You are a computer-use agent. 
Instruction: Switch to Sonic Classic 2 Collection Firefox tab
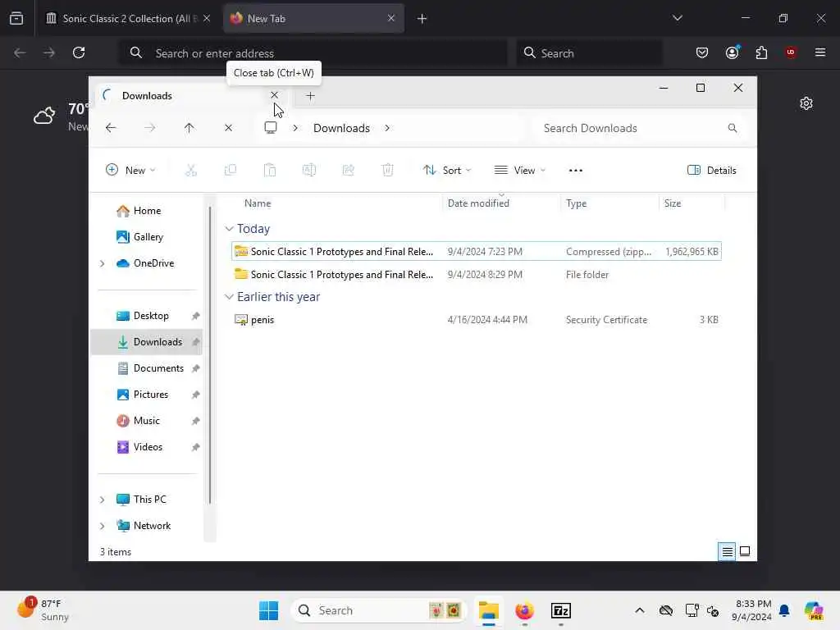tap(129, 19)
